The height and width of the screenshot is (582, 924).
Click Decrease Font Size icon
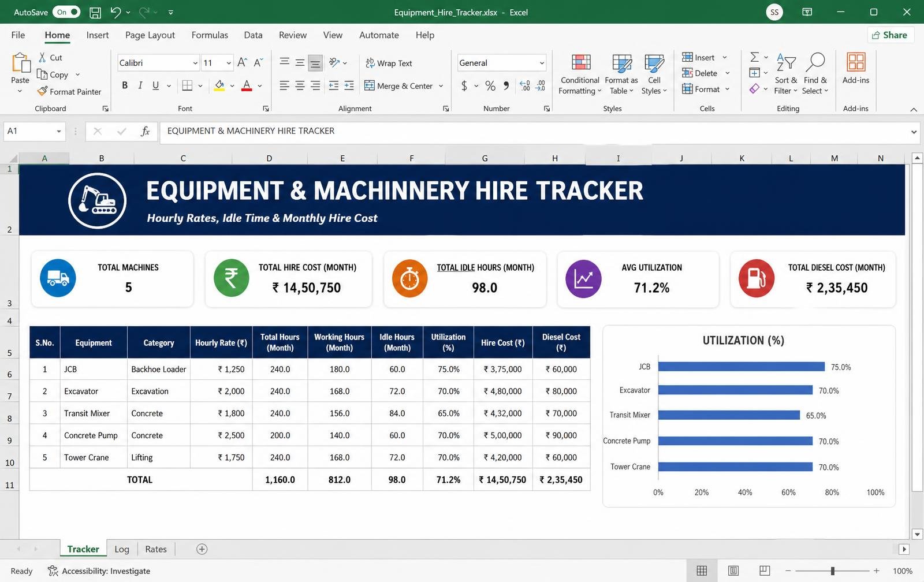coord(258,62)
